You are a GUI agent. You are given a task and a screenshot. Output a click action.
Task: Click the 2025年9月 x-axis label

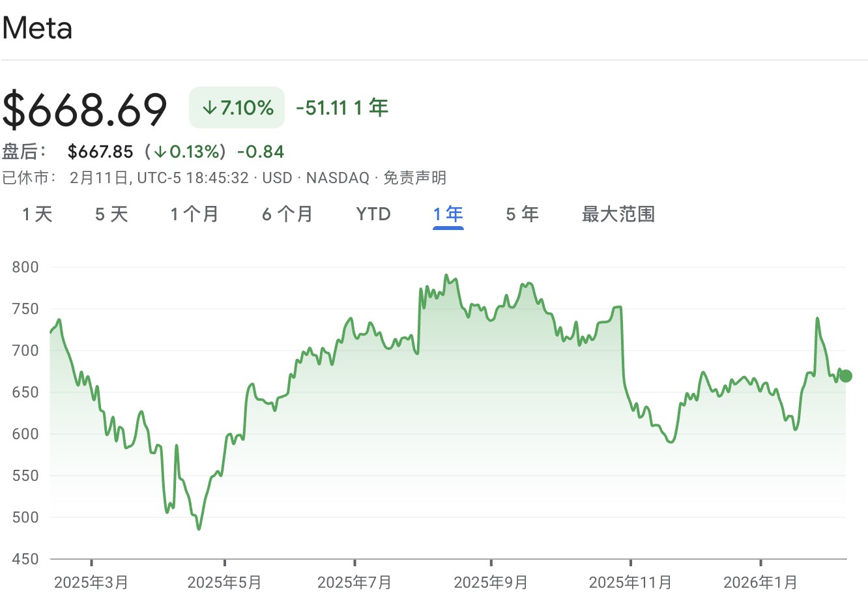[491, 583]
